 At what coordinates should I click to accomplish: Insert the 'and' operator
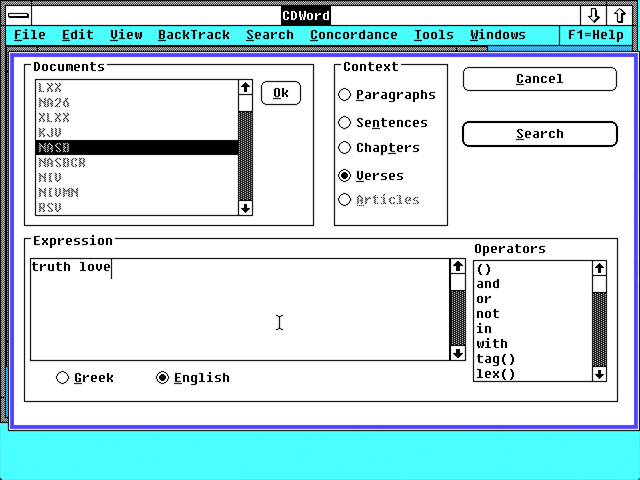532,284
